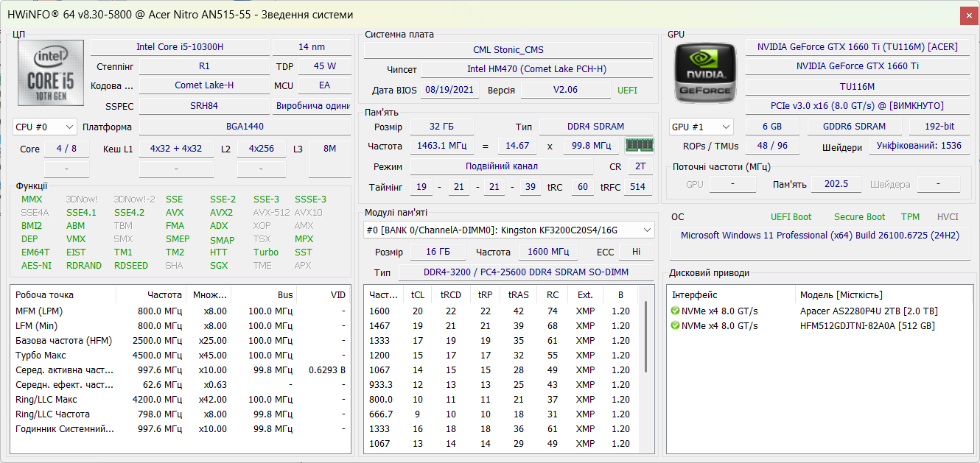
Task: Select the Турбо Макс row
Action: tap(181, 356)
